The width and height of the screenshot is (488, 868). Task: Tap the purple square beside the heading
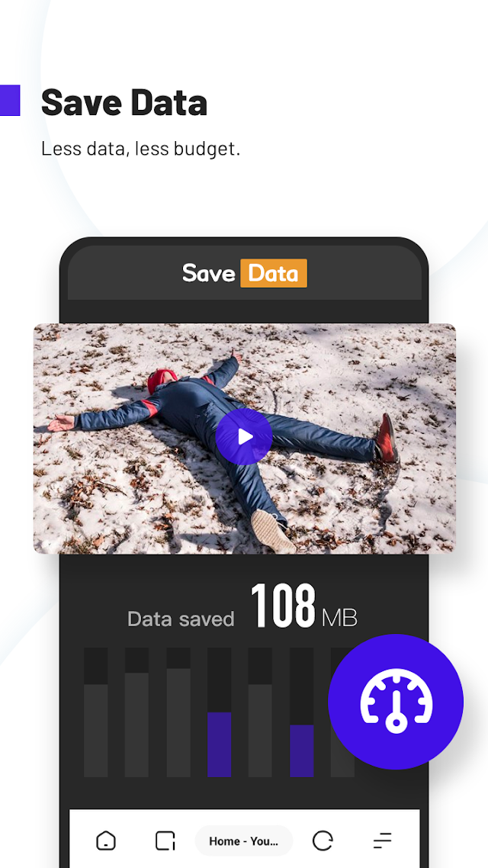(x=10, y=100)
